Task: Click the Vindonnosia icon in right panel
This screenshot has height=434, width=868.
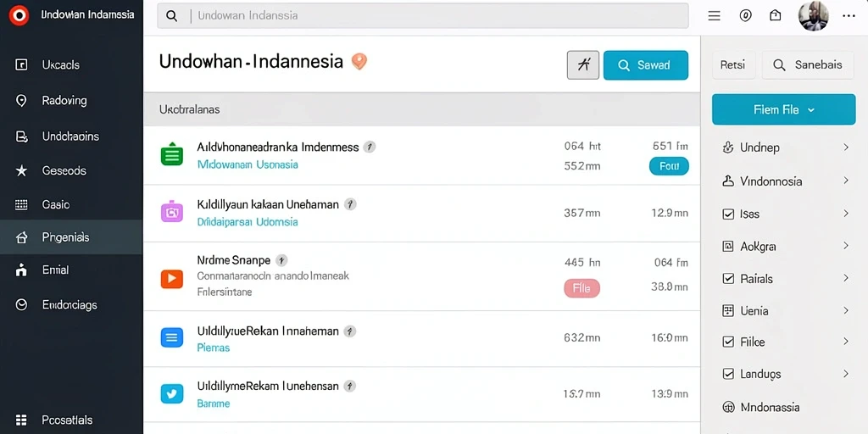Action: tap(728, 181)
